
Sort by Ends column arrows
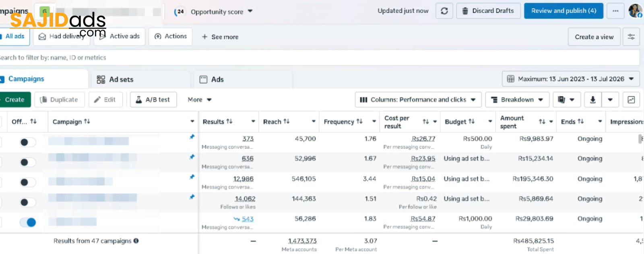[580, 122]
